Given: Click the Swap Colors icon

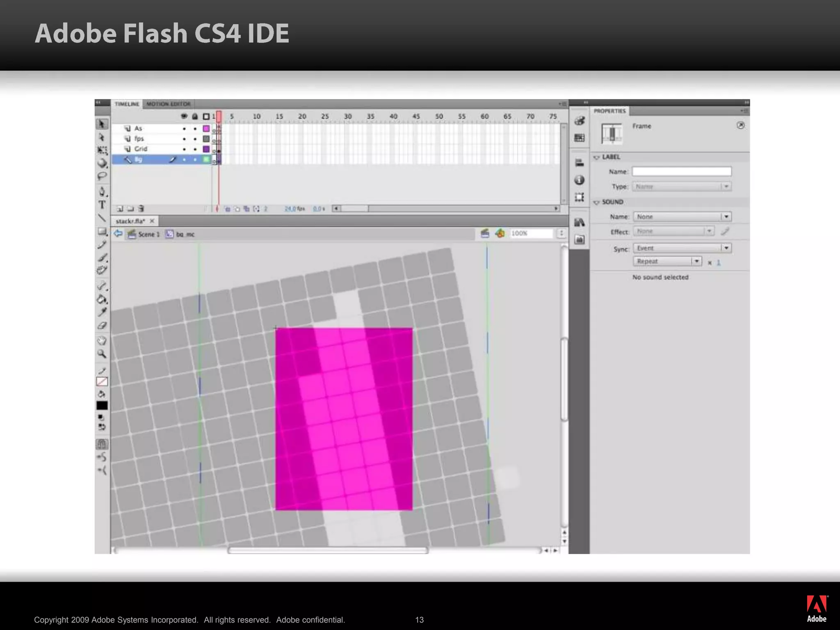Looking at the screenshot, I should click(102, 427).
